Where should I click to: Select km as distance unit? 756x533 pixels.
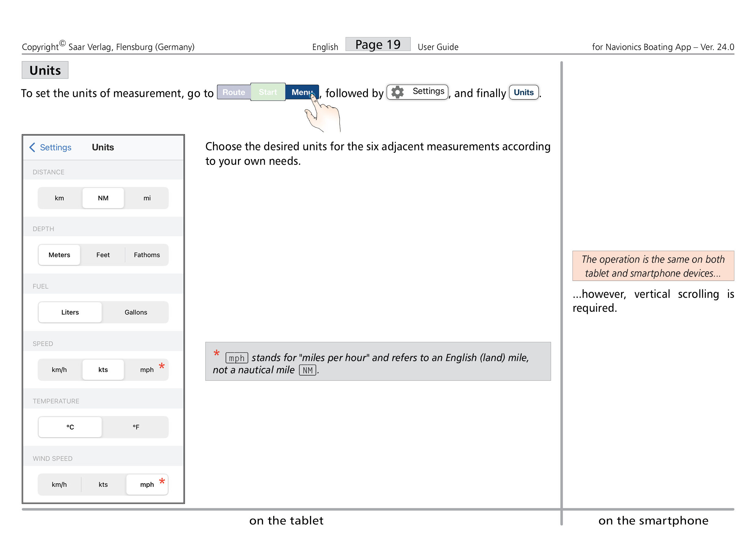(59, 198)
